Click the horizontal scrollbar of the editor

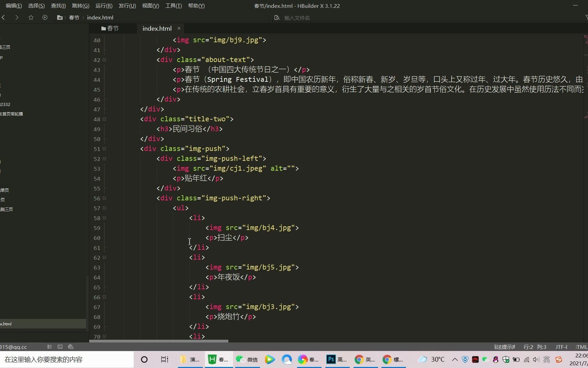click(x=159, y=341)
